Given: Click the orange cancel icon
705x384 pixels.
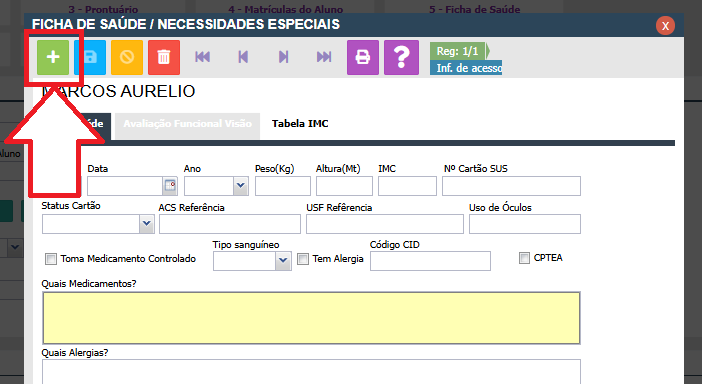Looking at the screenshot, I should tap(127, 57).
